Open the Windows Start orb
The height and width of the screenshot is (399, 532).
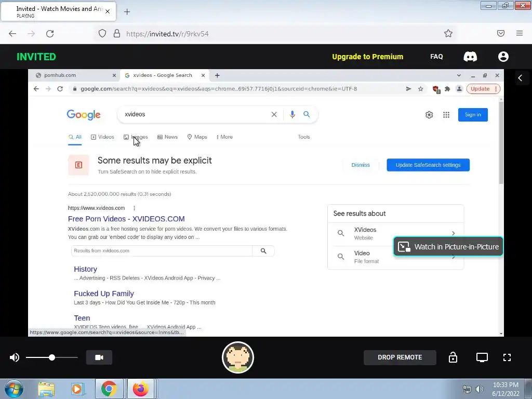click(x=14, y=389)
